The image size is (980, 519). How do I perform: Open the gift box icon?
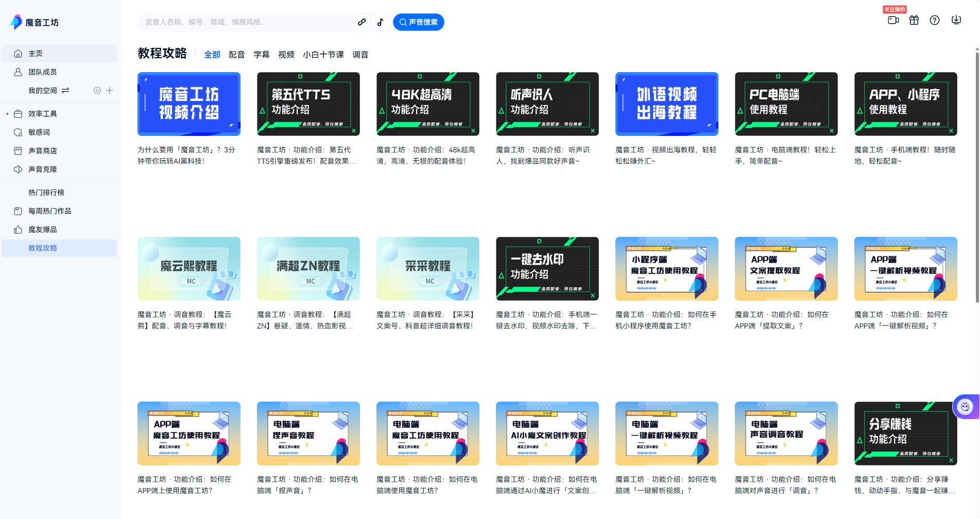(x=914, y=20)
